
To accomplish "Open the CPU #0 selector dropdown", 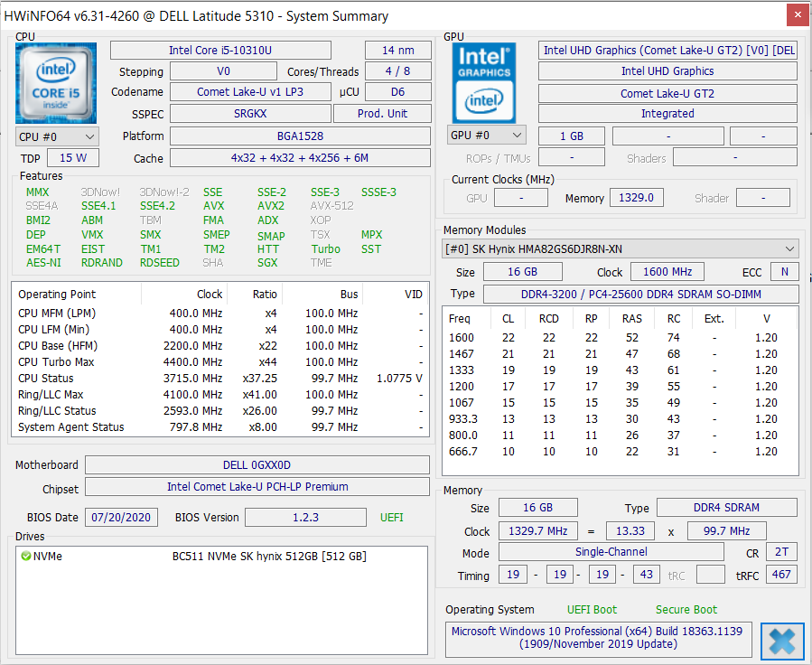I will [x=57, y=136].
